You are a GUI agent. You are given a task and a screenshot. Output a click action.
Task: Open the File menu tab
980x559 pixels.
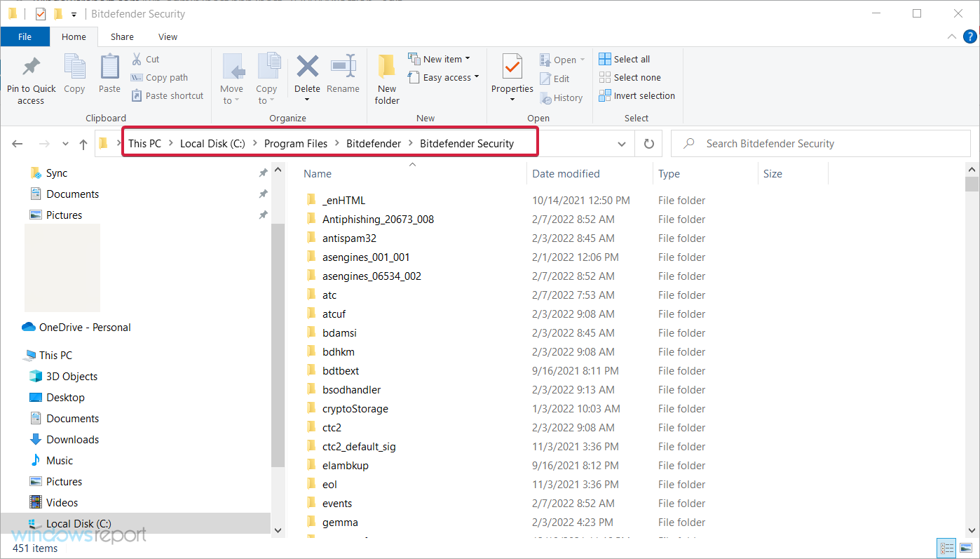coord(25,36)
